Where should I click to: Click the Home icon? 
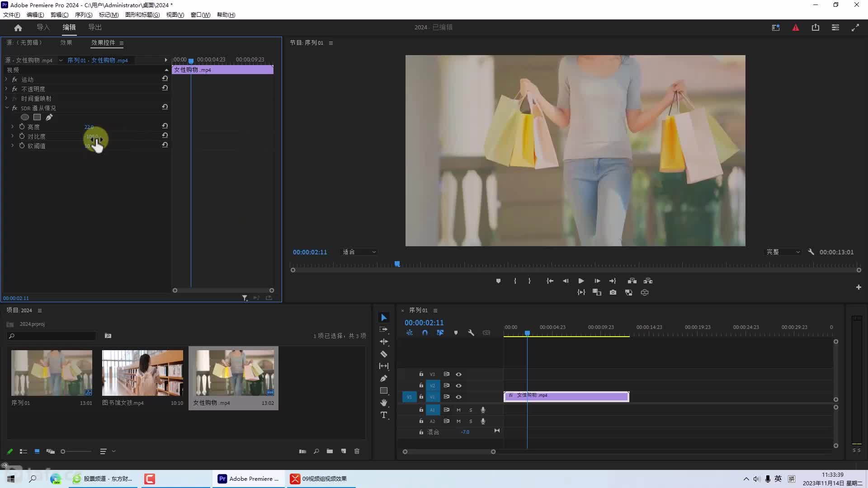[x=18, y=28]
